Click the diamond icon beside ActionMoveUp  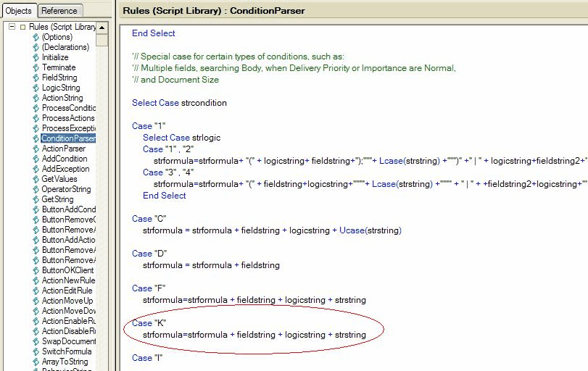(36, 300)
